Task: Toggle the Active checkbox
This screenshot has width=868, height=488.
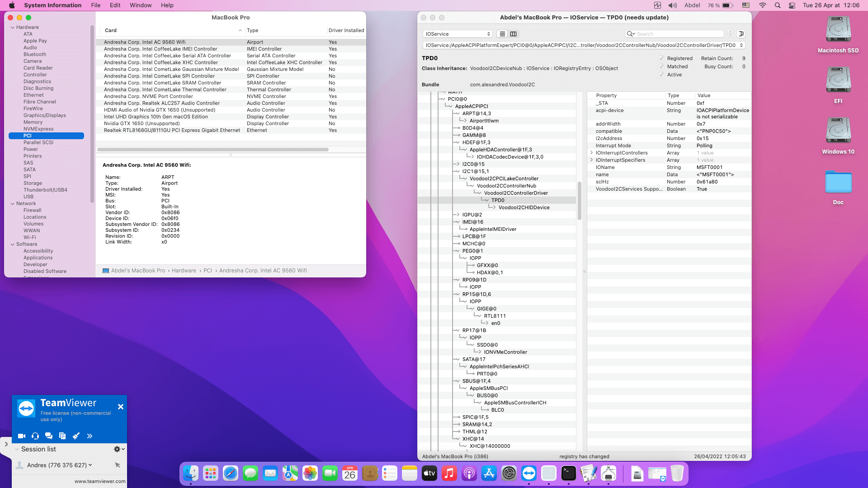Action: click(x=661, y=75)
